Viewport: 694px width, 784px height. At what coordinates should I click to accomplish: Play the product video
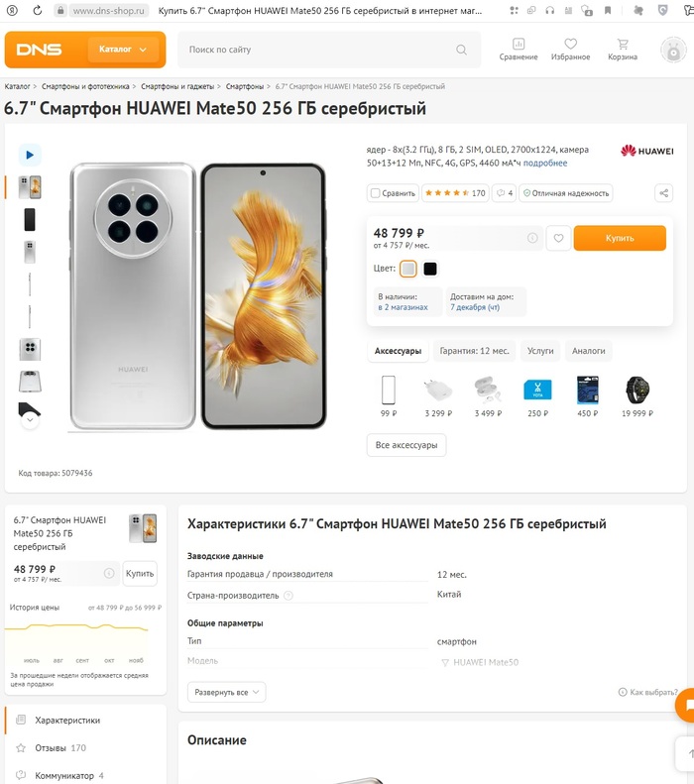[30, 155]
